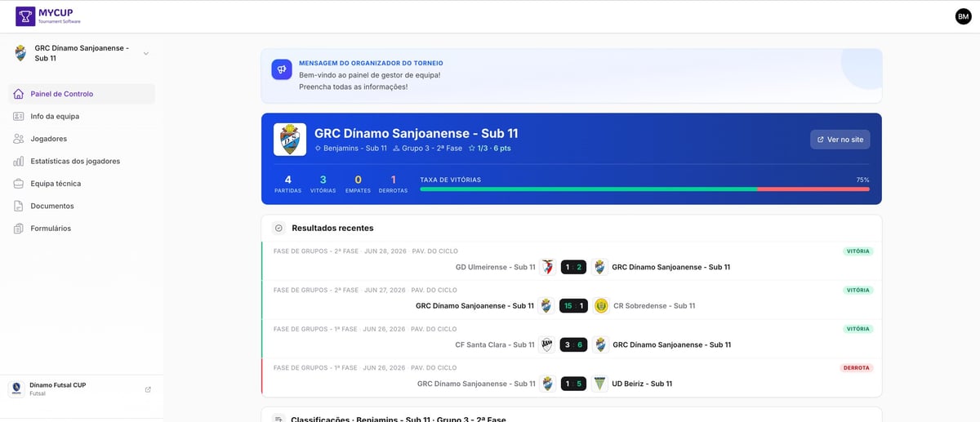The image size is (980, 422).
Task: Click the Dínamo Futsal CUP tournament logo
Action: pos(16,389)
